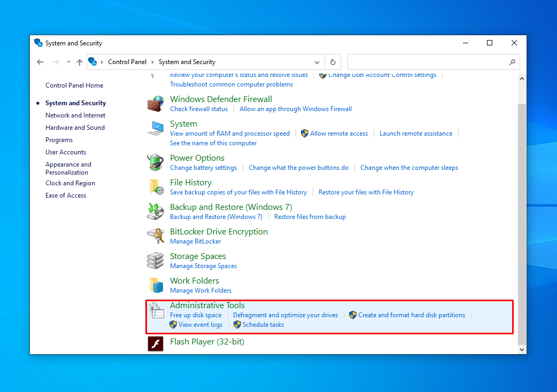Viewport: 557px width, 392px height.
Task: Open the Storage Spaces stacked drives icon
Action: click(156, 261)
